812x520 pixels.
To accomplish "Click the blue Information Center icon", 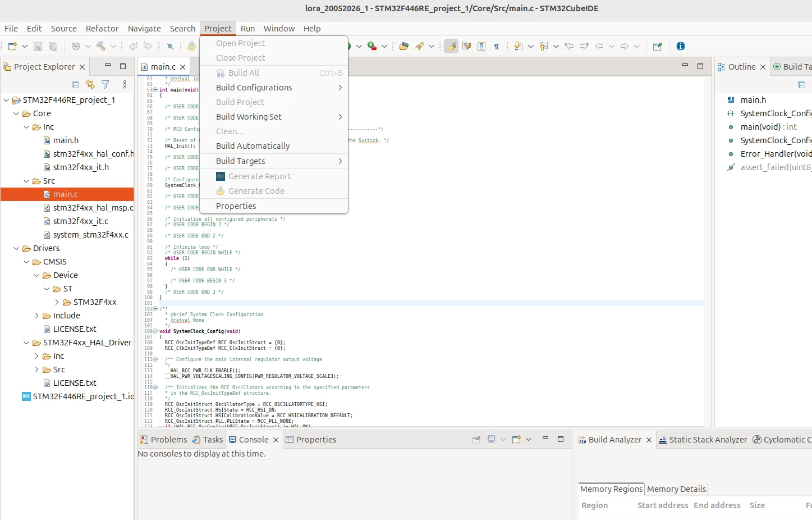I will 681,46.
